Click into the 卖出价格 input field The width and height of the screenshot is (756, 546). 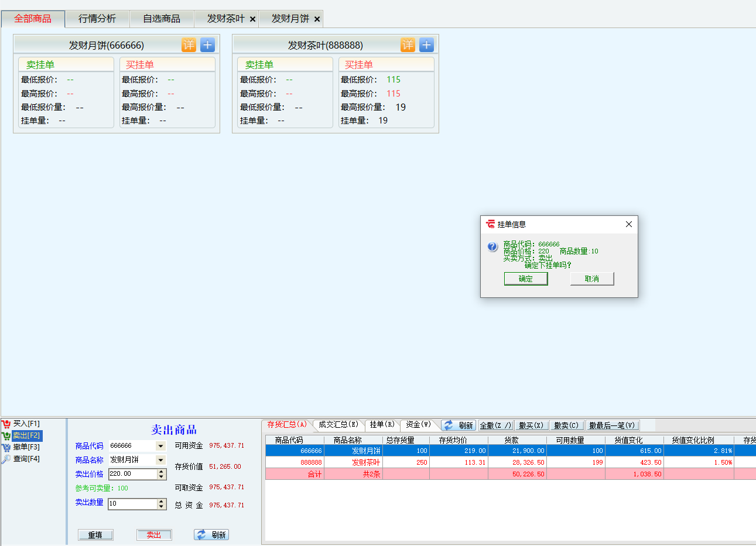pos(133,474)
